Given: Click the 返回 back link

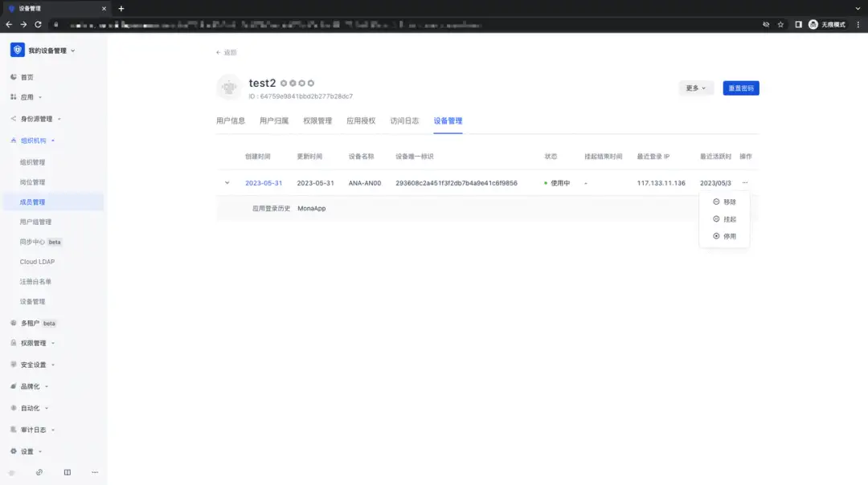Looking at the screenshot, I should (227, 52).
